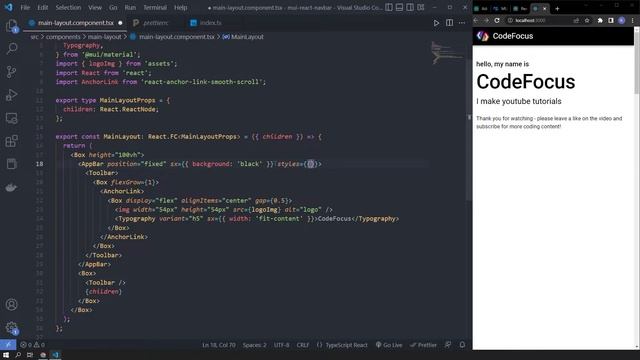640x360 pixels.
Task: Click the CodeFocus logo in the navbar
Action: [482, 36]
